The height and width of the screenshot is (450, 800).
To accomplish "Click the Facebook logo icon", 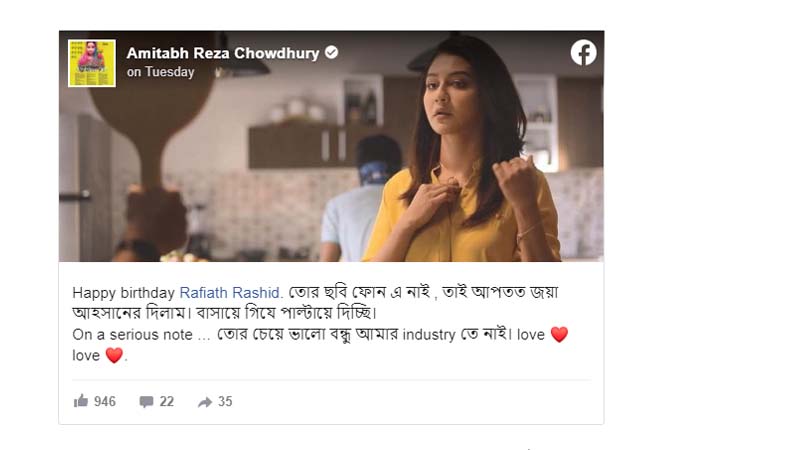I will [x=583, y=53].
